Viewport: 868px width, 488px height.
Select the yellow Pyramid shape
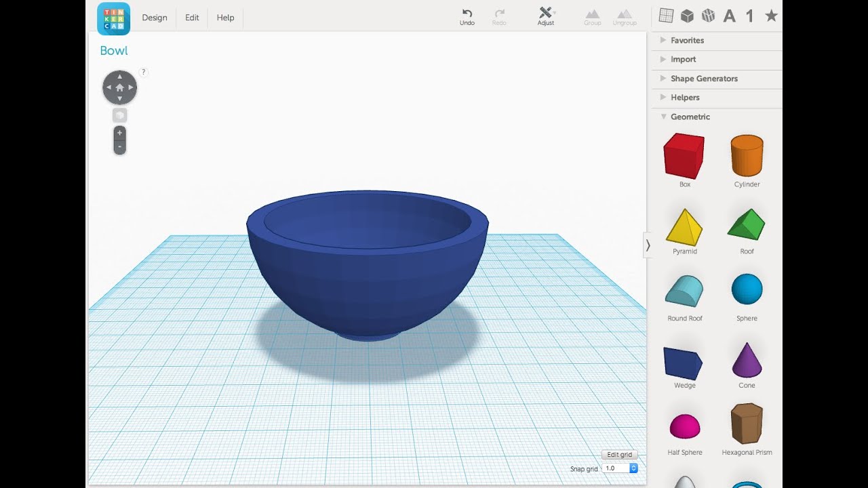click(x=684, y=226)
